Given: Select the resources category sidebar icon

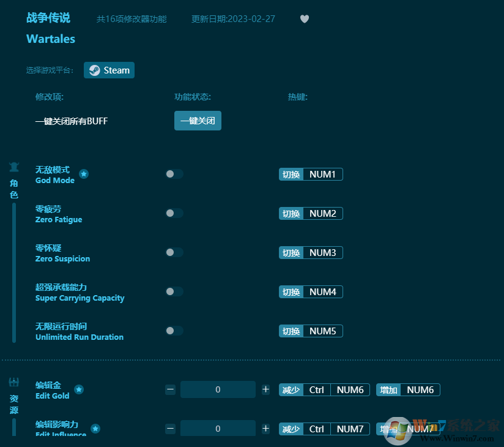Looking at the screenshot, I should point(14,383).
